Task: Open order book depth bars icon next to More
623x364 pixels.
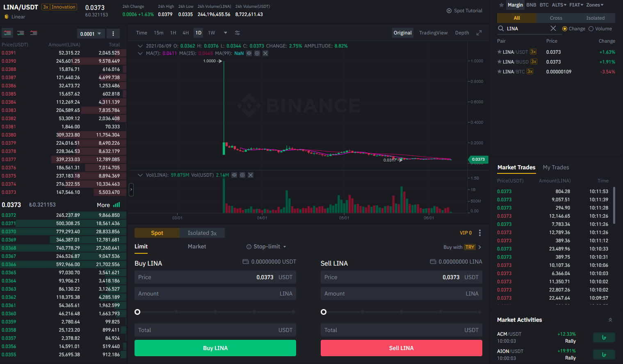Action: pos(117,205)
